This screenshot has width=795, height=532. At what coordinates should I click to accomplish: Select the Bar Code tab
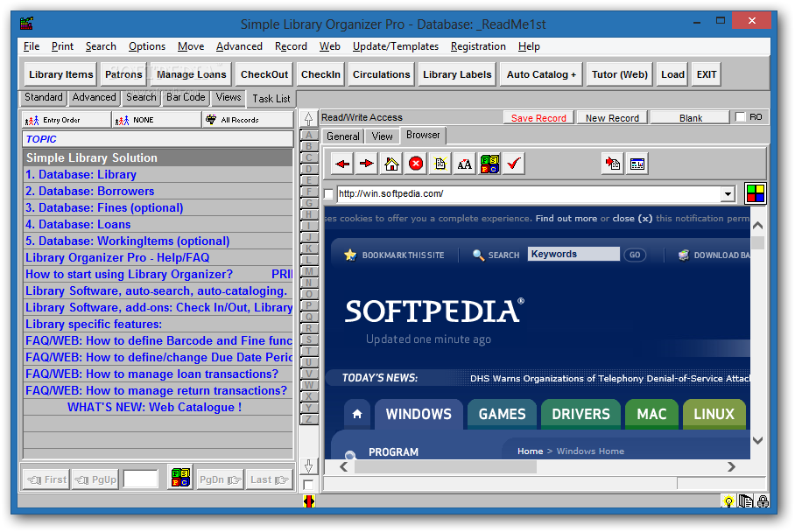pos(186,97)
